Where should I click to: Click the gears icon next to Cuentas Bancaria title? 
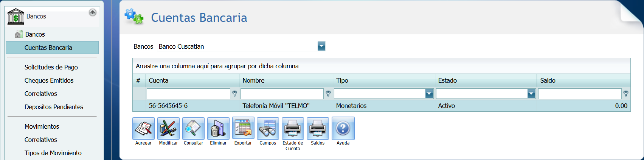(134, 17)
